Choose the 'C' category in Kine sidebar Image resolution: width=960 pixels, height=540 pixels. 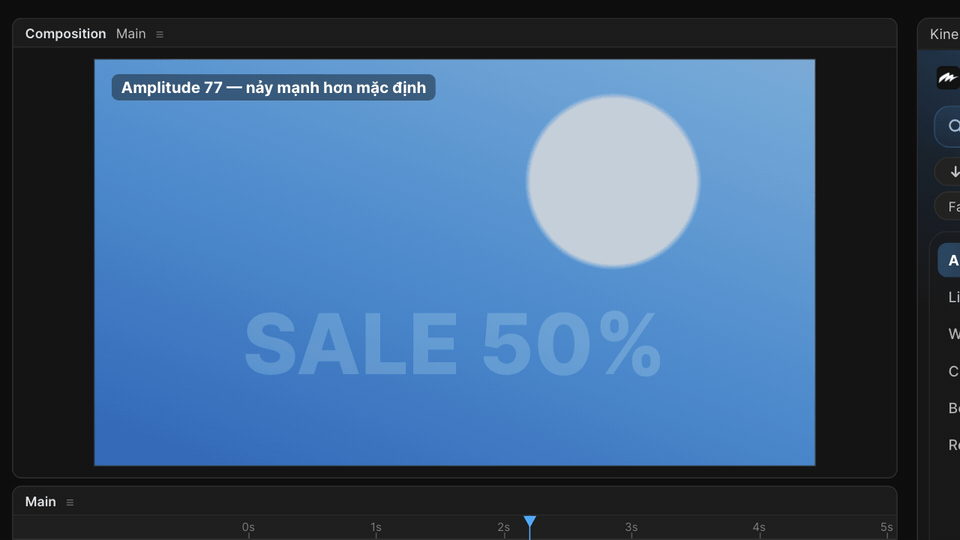tap(953, 371)
